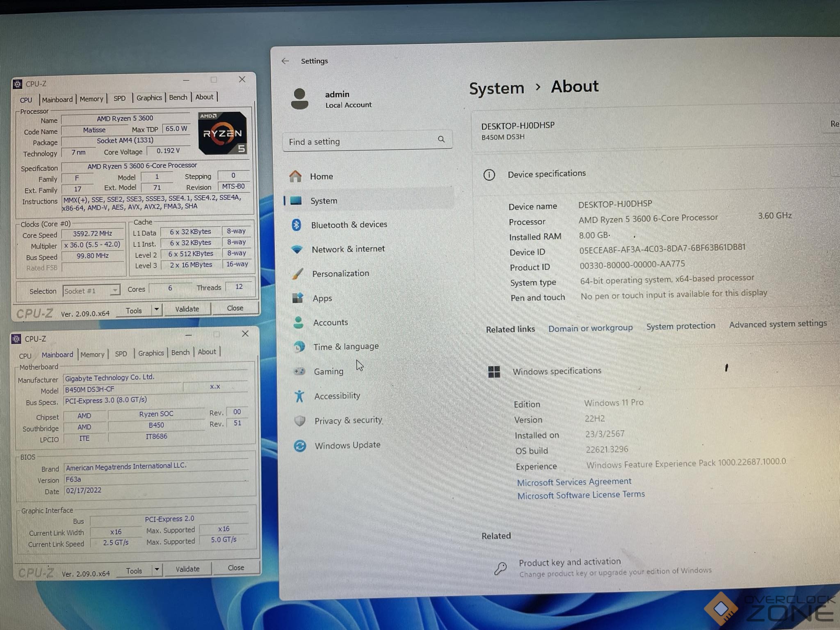Open Bluetooth & devices settings icon
The width and height of the screenshot is (840, 630).
[x=297, y=225]
